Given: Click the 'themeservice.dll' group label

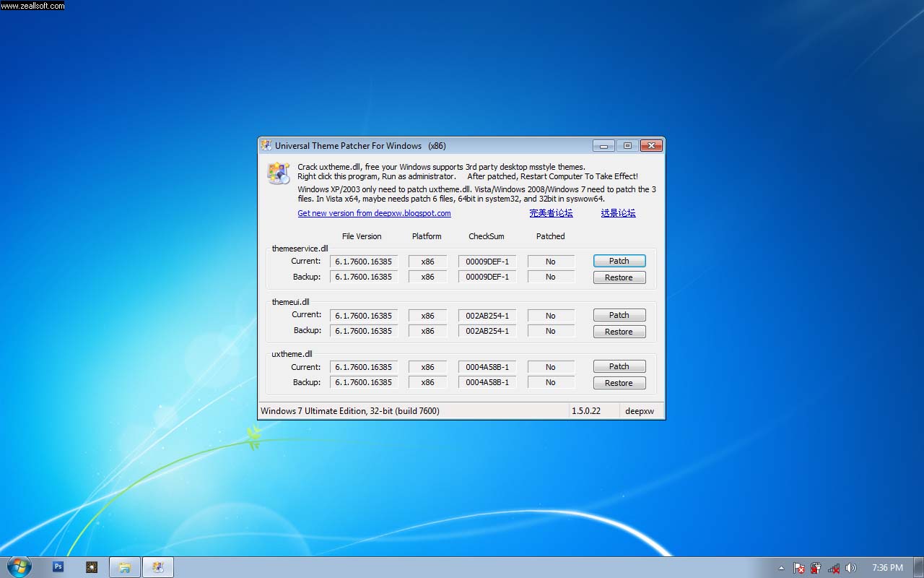Looking at the screenshot, I should 300,249.
